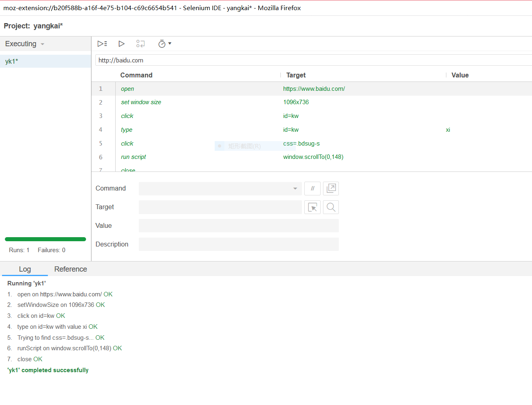Click target 1096x736 cell
Image resolution: width=532 pixels, height=405 pixels.
tap(296, 102)
